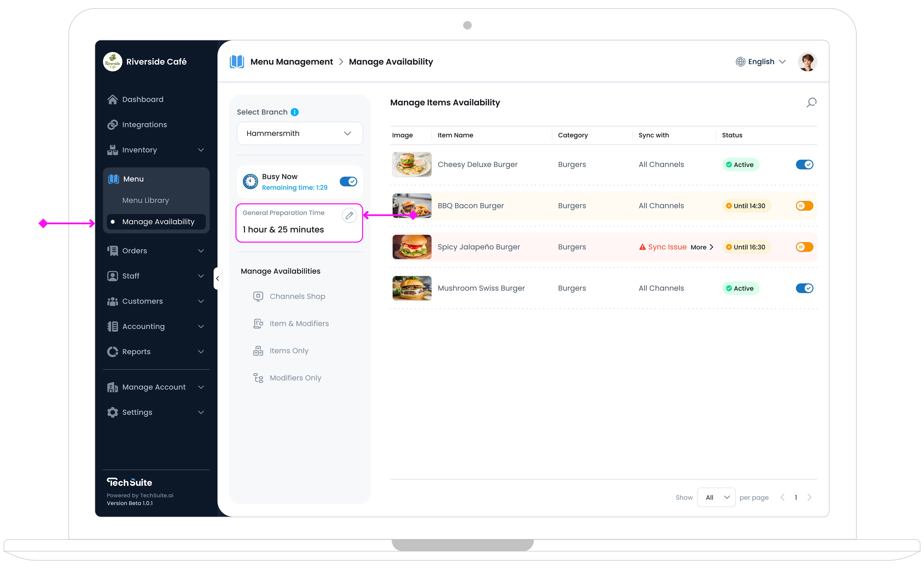924x569 pixels.
Task: Select Channels Shop availability option
Action: [297, 296]
